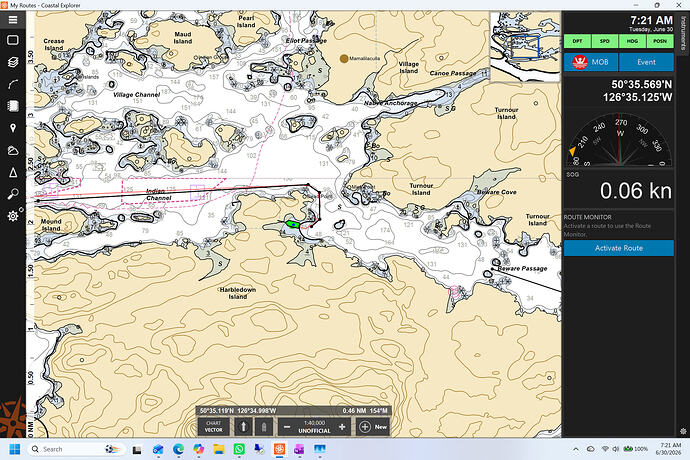Screen dimensions: 690x460
Task: Click the overview minimap thumbnail
Action: [525, 47]
